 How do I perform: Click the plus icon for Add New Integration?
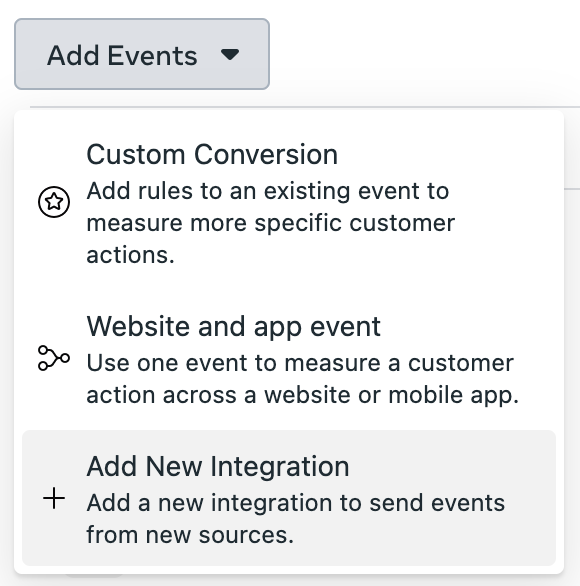pos(54,498)
